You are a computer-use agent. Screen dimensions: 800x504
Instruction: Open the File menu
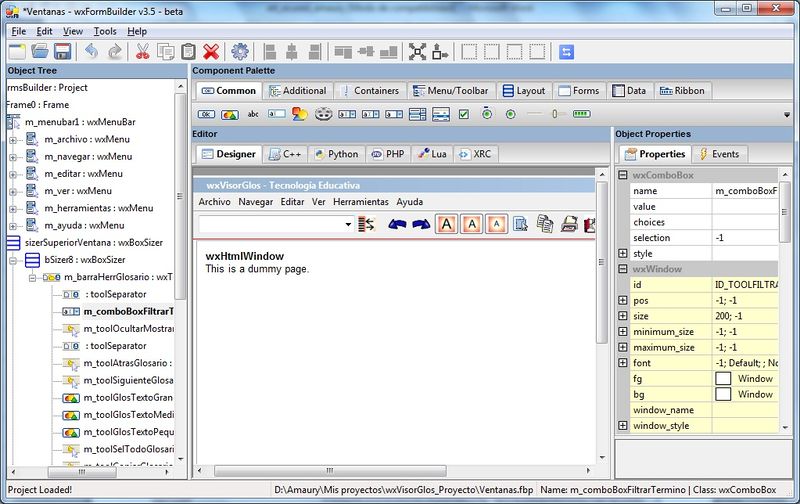click(19, 32)
